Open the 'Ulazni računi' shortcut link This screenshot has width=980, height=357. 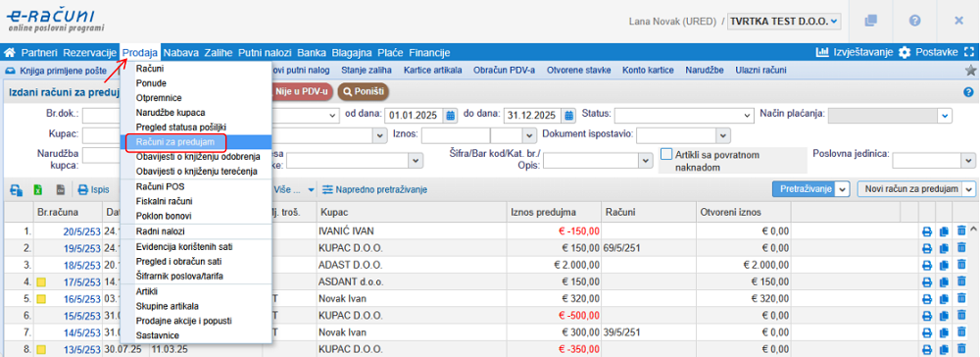(x=760, y=71)
